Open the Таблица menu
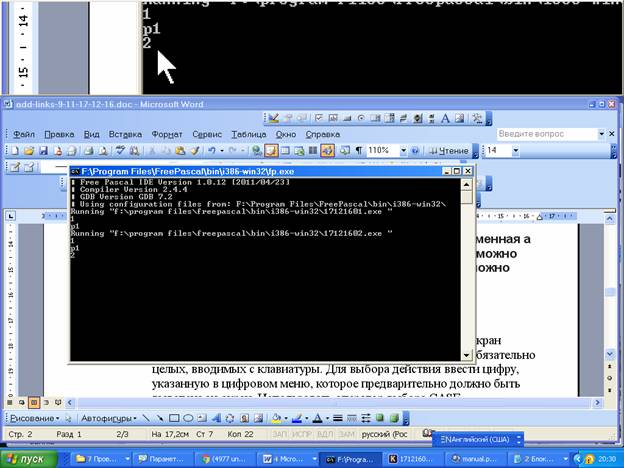Screen dimensions: 624x468 [249, 135]
